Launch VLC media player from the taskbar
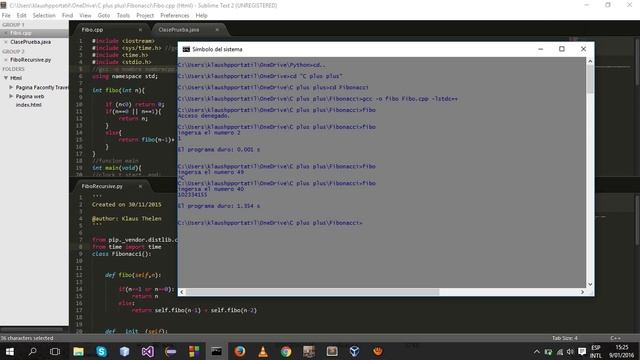The width and height of the screenshot is (640, 360). pyautogui.click(x=263, y=351)
